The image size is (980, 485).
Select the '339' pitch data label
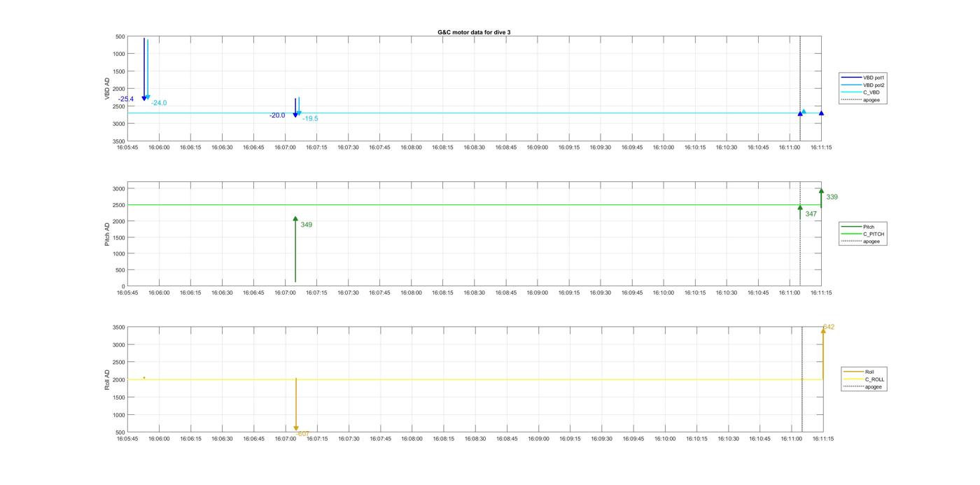(832, 197)
